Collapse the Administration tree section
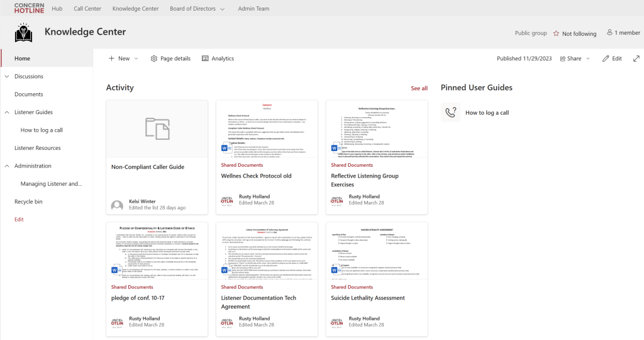 (7, 166)
